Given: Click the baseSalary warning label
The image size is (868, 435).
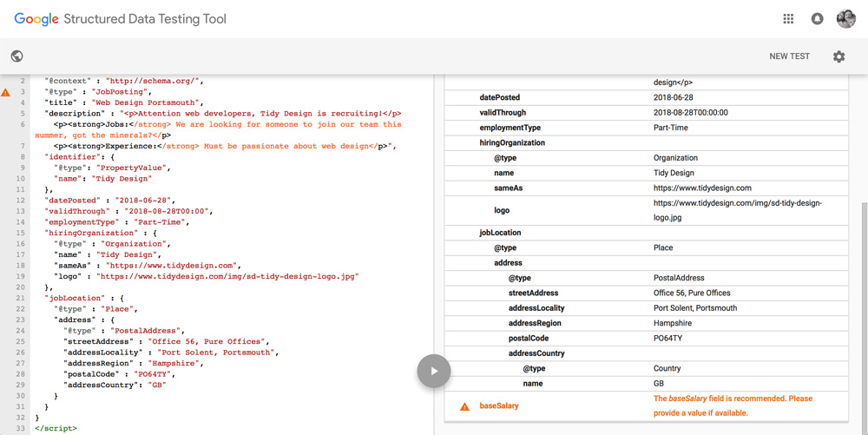Looking at the screenshot, I should tap(499, 406).
